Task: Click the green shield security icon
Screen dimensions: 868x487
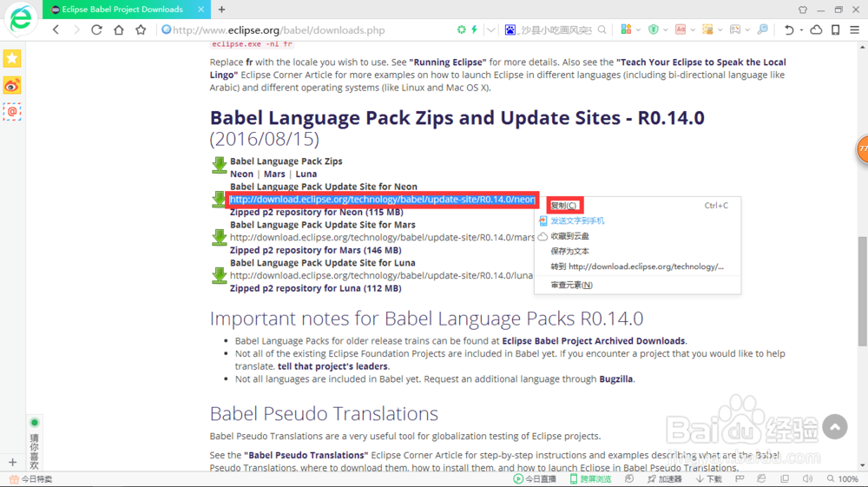Action: point(654,30)
